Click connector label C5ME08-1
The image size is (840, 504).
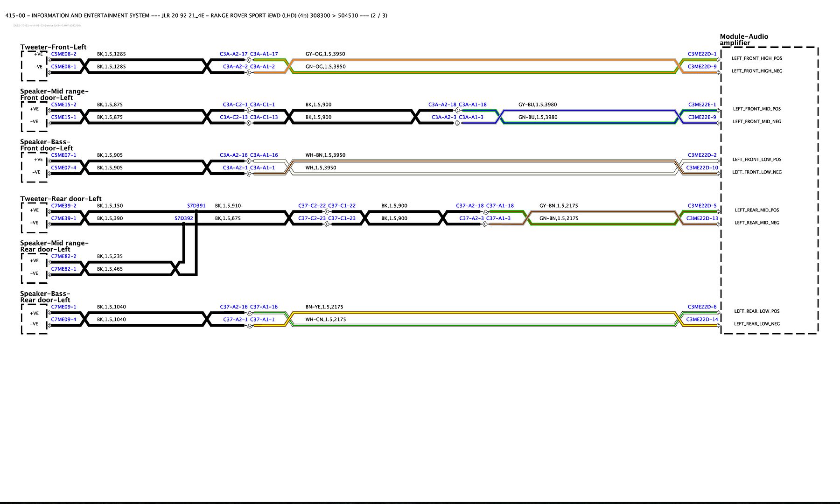pyautogui.click(x=63, y=66)
